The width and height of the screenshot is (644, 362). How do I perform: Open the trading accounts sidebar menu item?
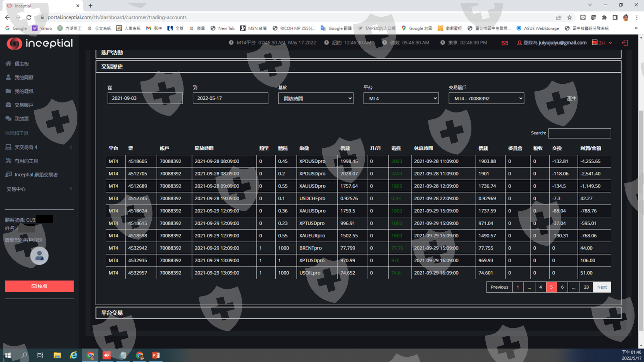point(24,105)
